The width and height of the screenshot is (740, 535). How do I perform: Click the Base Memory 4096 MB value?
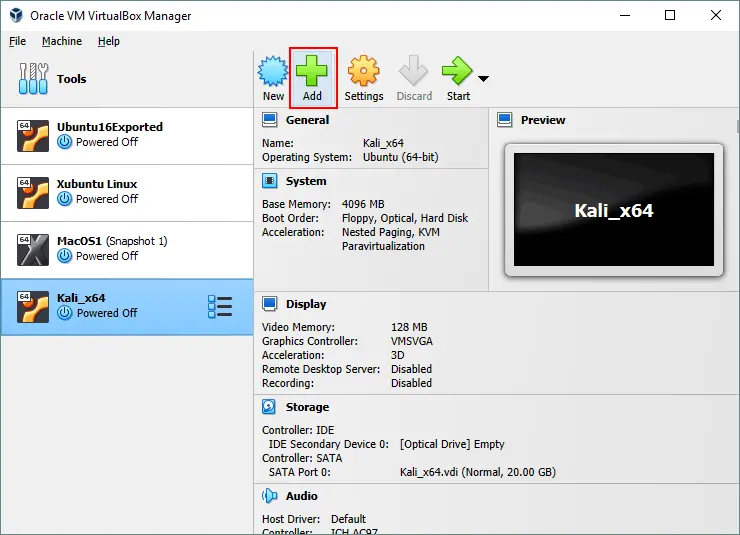[363, 204]
